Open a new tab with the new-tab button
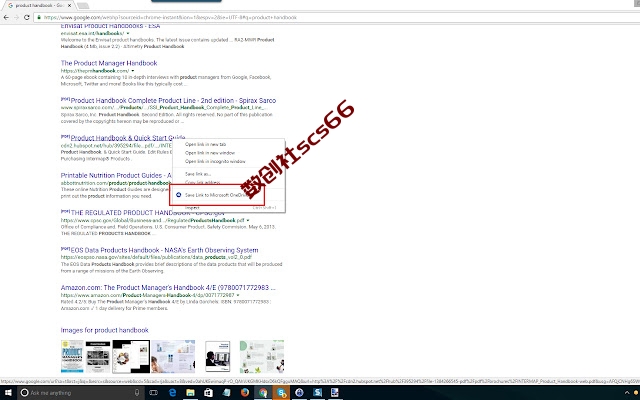Screen dimensions: 640x400 [83, 5]
